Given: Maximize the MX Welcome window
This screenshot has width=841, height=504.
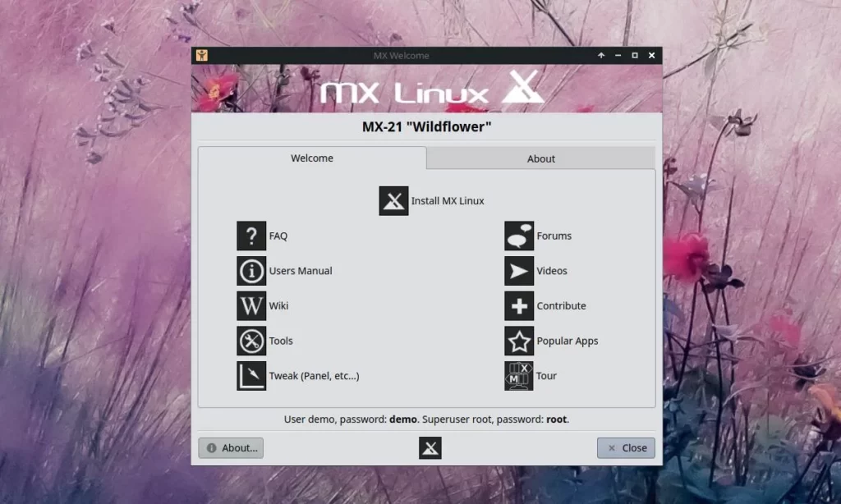Looking at the screenshot, I should [x=635, y=56].
